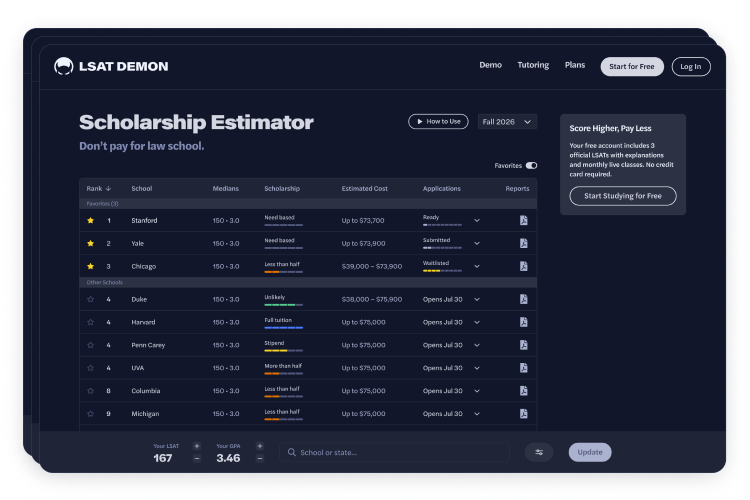Click the Your LSAT value 167
This screenshot has width=750, height=500.
pos(163,458)
